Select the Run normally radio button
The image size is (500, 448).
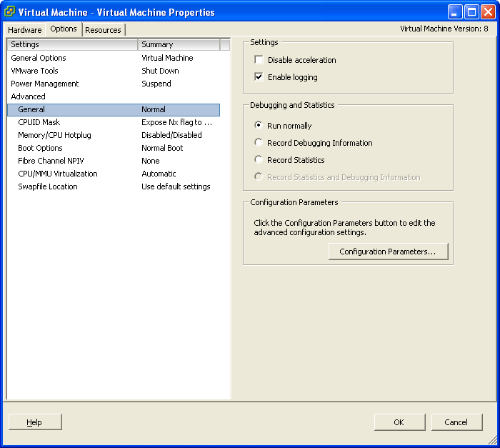click(x=259, y=126)
